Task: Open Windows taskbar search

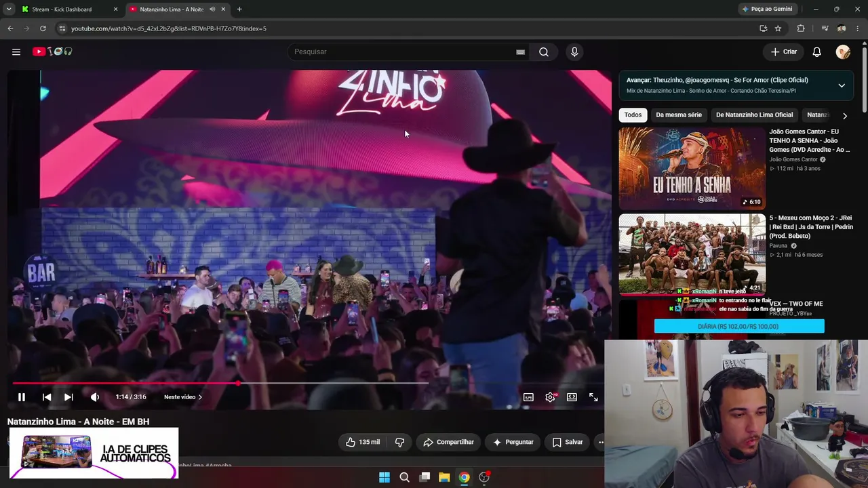Action: [x=405, y=477]
